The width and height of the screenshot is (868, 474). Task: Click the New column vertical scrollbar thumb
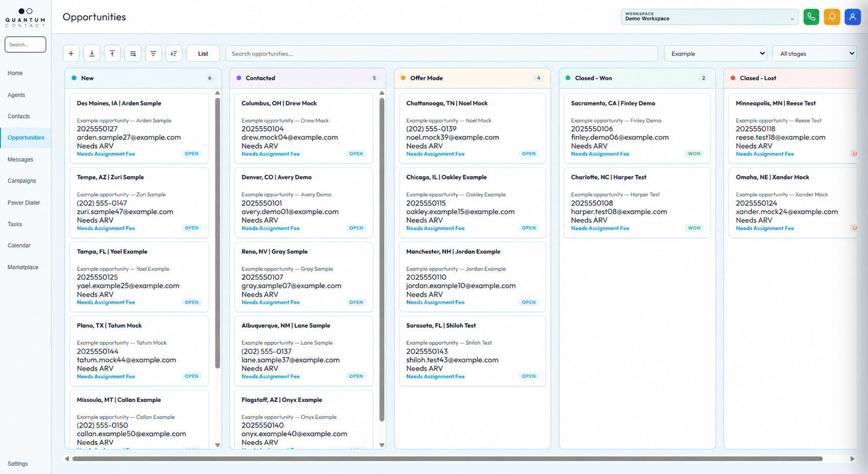pos(217,233)
